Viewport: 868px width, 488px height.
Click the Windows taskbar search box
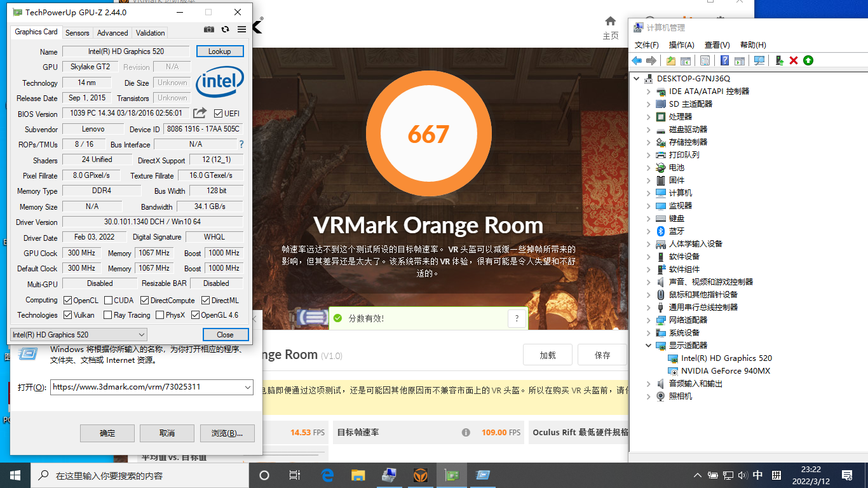tap(139, 475)
